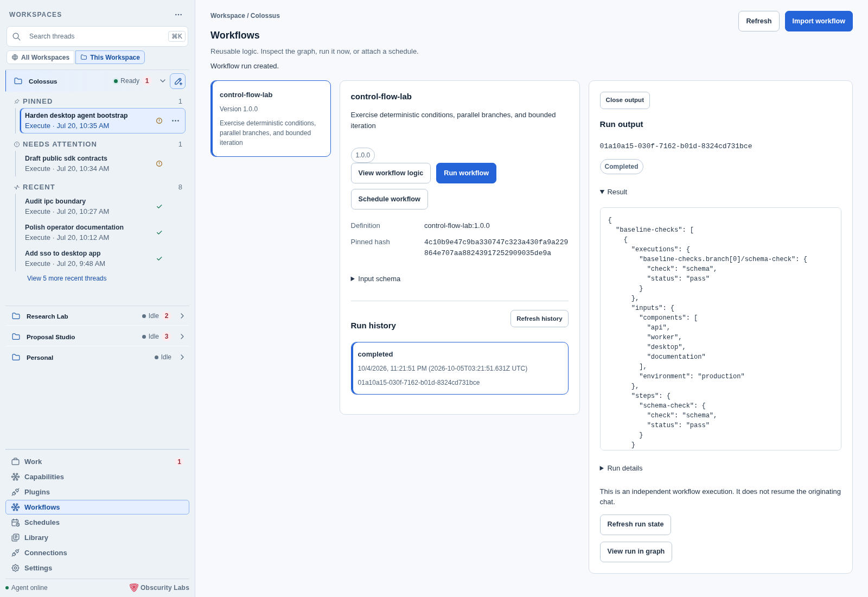The image size is (868, 597).
Task: Click the Capabilities icon
Action: (16, 477)
